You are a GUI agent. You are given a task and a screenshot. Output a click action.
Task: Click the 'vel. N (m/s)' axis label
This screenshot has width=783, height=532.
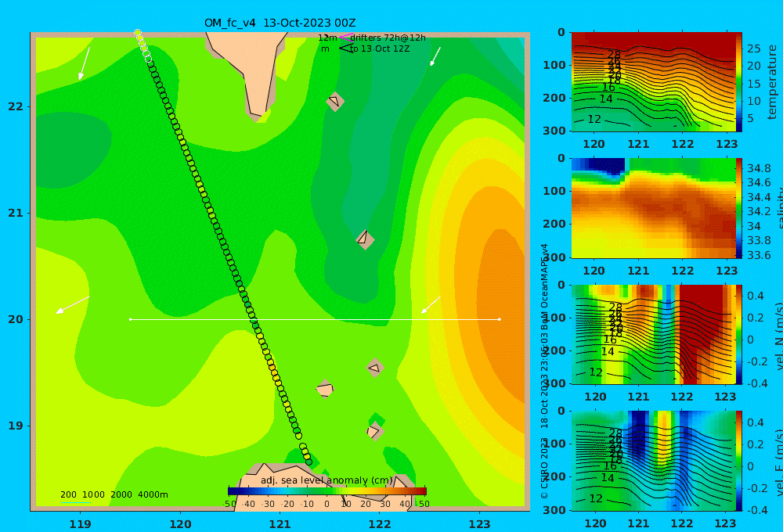[x=778, y=336]
